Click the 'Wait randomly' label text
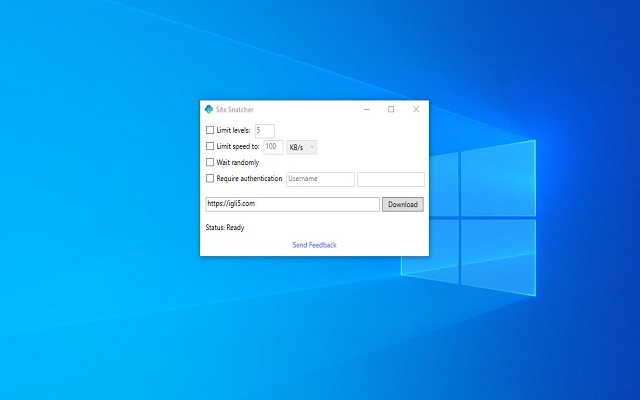The height and width of the screenshot is (400, 640). (x=240, y=162)
